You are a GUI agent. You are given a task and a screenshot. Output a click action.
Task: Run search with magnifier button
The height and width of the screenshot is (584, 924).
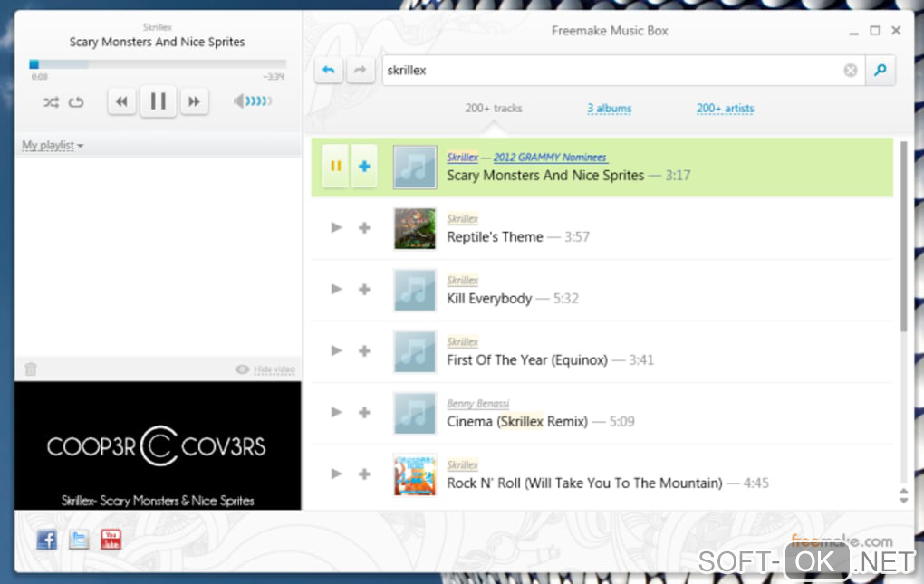point(881,70)
